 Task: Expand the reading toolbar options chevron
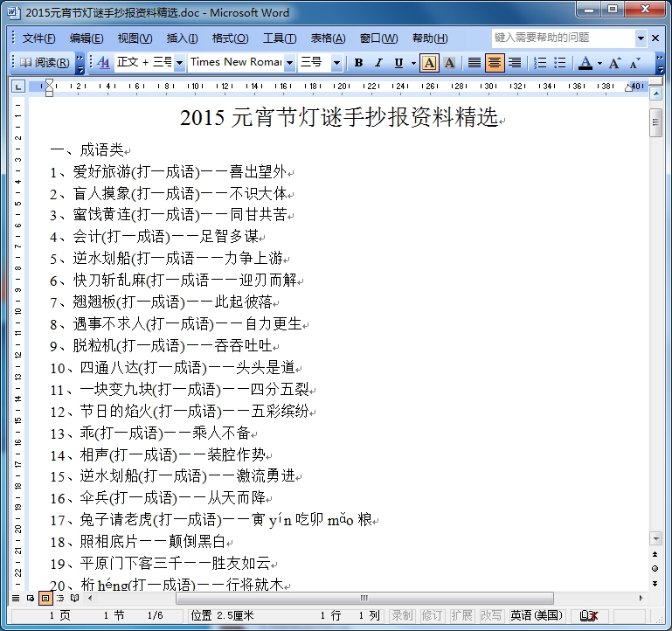coord(80,63)
